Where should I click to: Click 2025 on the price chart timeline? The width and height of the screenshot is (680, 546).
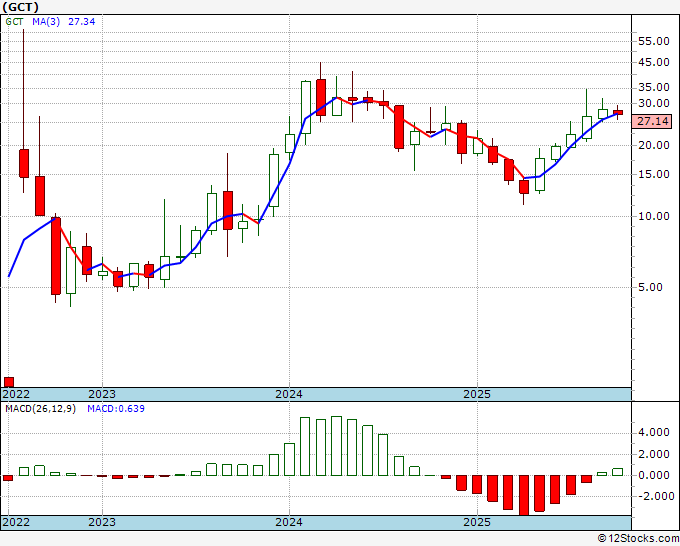[x=476, y=394]
